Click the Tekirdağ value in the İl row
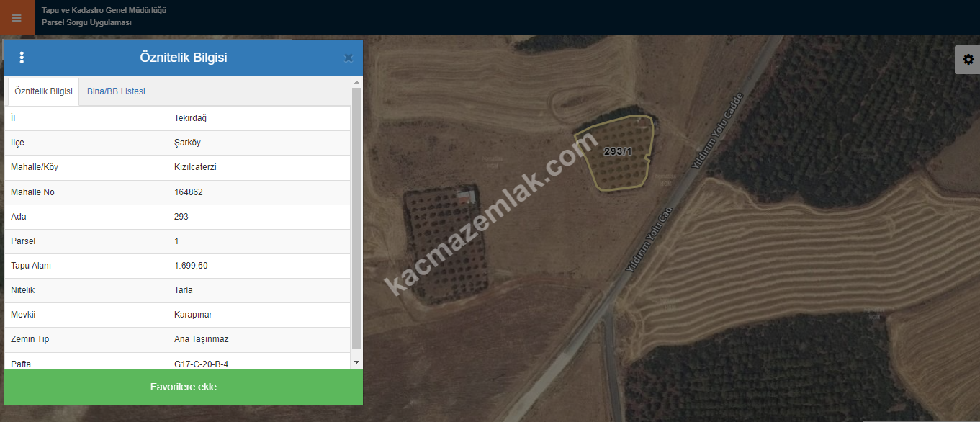 [x=190, y=118]
